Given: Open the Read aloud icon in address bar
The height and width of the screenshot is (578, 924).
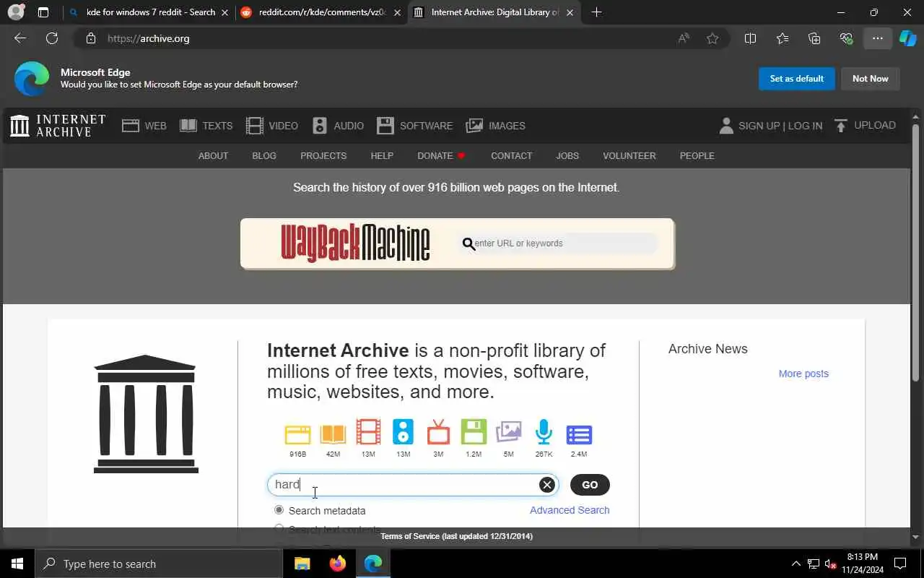Looking at the screenshot, I should pyautogui.click(x=683, y=38).
